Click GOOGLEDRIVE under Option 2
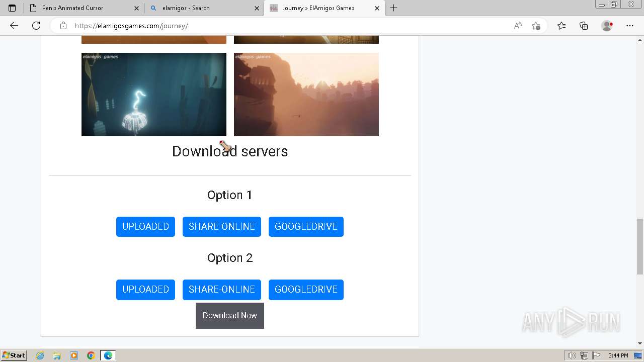This screenshot has width=644, height=362. pos(306,290)
